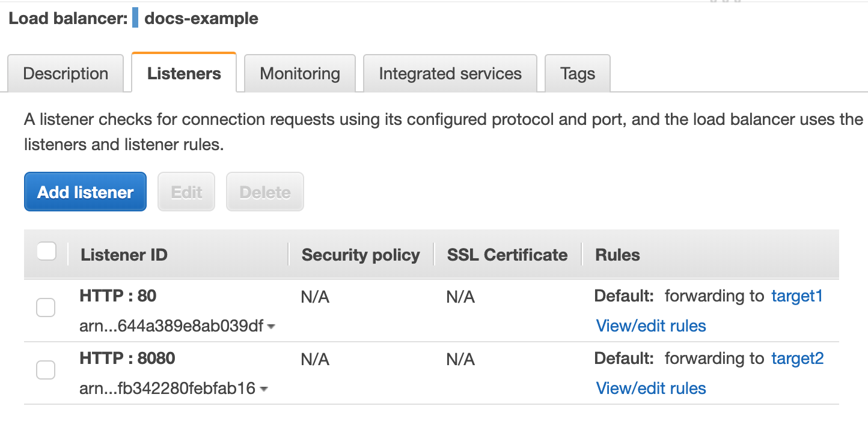Image resolution: width=868 pixels, height=424 pixels.
Task: Click the Delete button
Action: (265, 192)
